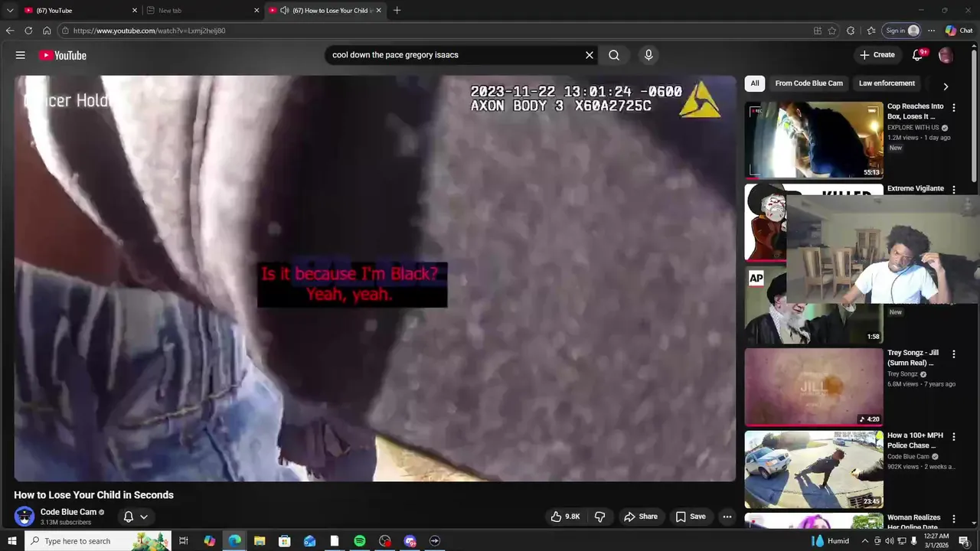Screen dimensions: 980x551
Task: Open options for 100+ MPH Police Chase video
Action: (954, 436)
